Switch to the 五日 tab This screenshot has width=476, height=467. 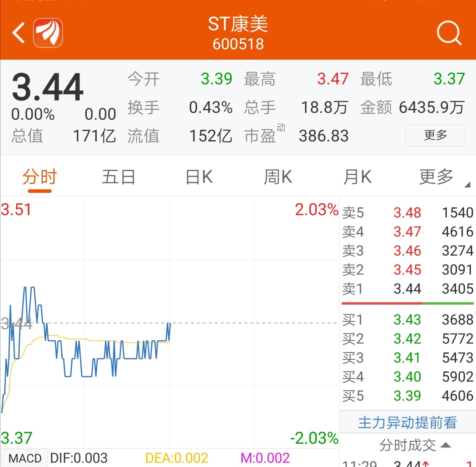click(118, 177)
